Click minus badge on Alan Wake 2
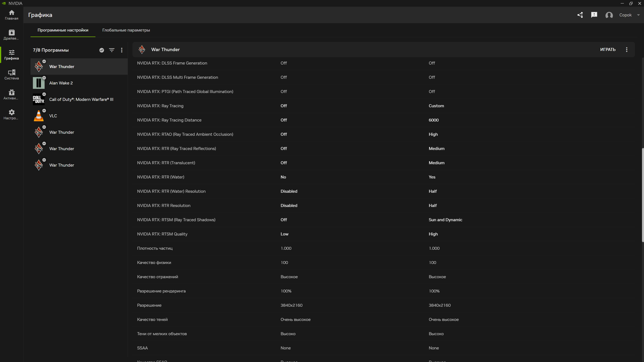The image size is (644, 362). click(x=44, y=78)
